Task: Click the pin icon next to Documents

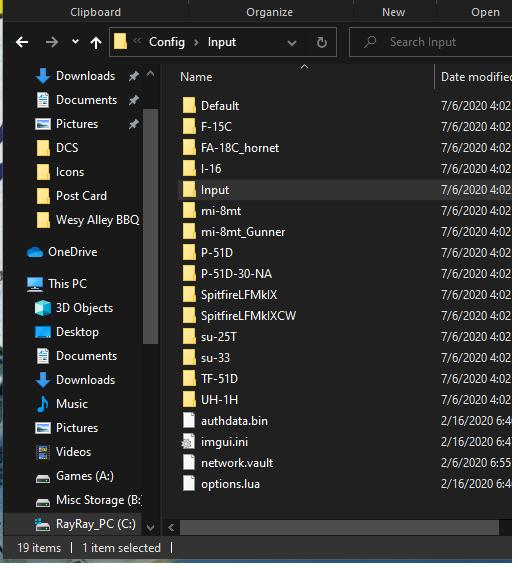Action: [134, 100]
